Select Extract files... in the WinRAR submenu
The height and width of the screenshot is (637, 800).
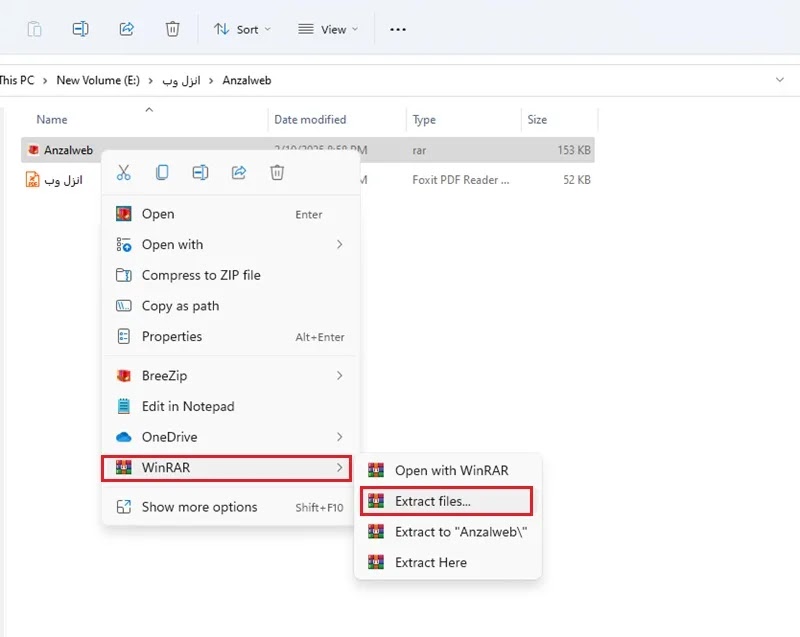tap(446, 501)
